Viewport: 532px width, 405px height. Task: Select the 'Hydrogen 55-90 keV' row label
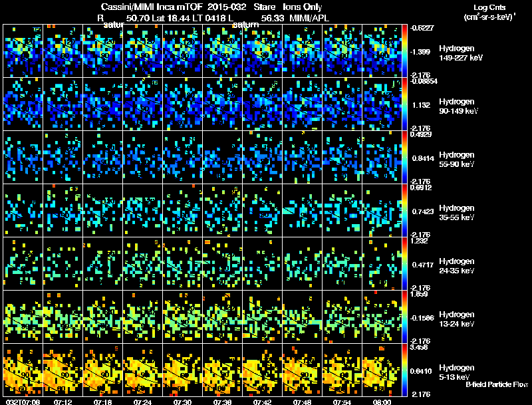pos(457,160)
